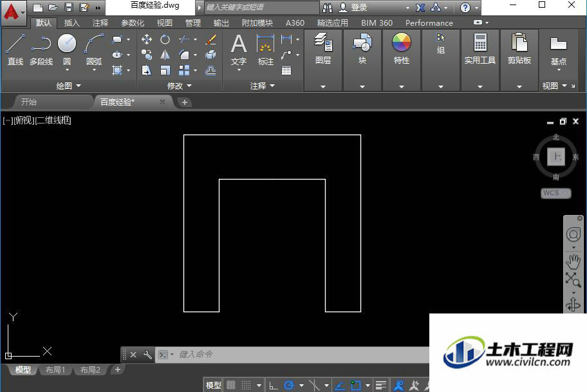
Task: Click the Pan hand icon in navigation bar
Action: point(573,262)
